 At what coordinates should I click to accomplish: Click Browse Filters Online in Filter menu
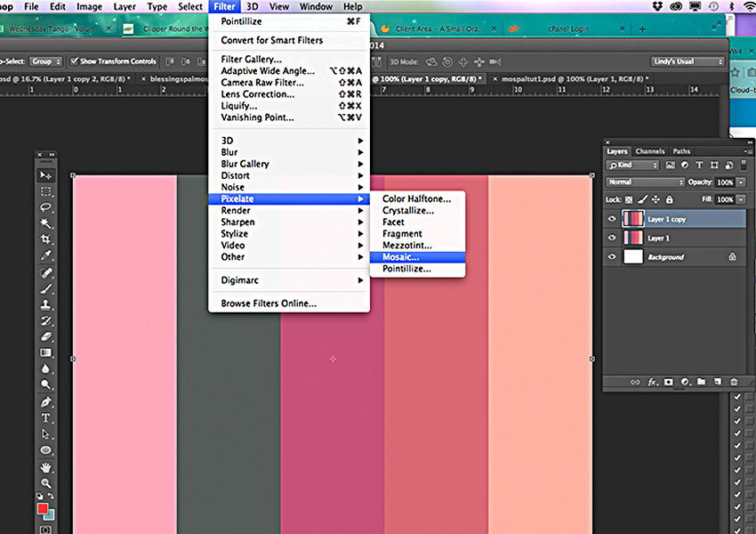tap(266, 303)
